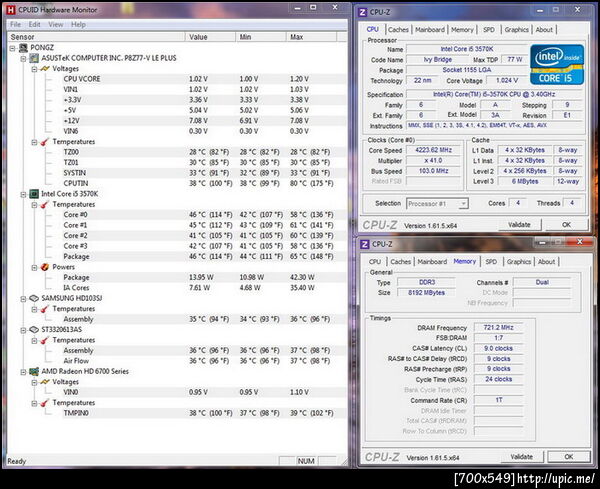Click the SAMSUNG Temperatures thermometer icon
Viewport: 600px width, 489px height.
[45, 309]
